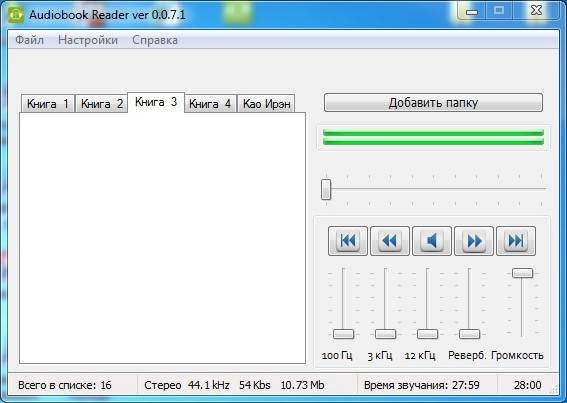Screen dimensions: 567x403
Task: Click the 100 Гц label
Action: coord(337,356)
